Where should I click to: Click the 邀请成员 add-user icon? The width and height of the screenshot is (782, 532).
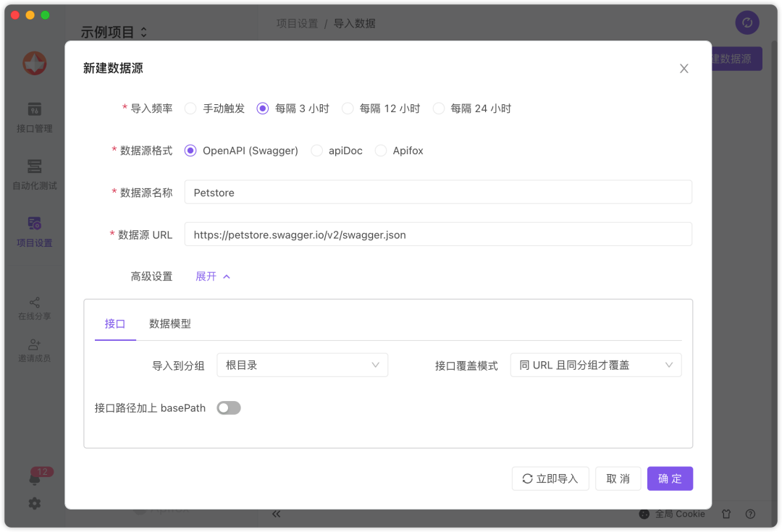coord(35,345)
